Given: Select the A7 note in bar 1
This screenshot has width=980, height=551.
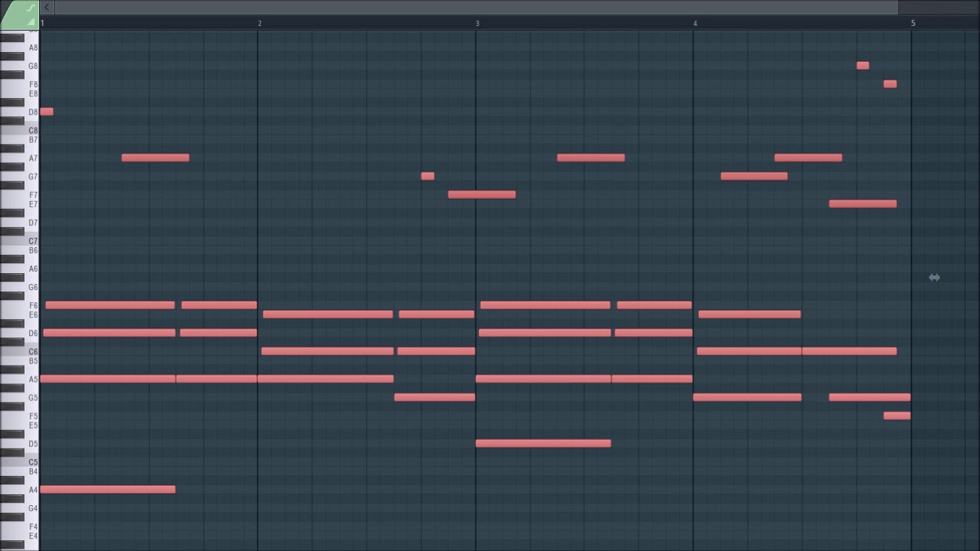Looking at the screenshot, I should click(155, 158).
